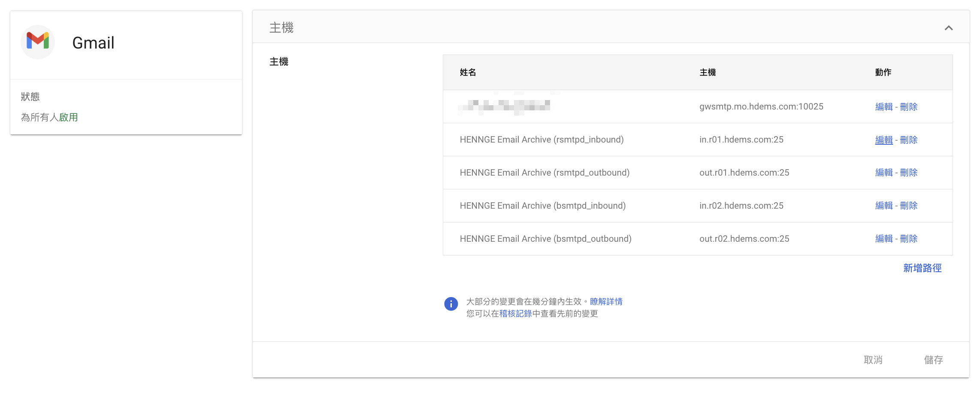
Task: Edit the bsmtpd_inbound route
Action: [884, 206]
